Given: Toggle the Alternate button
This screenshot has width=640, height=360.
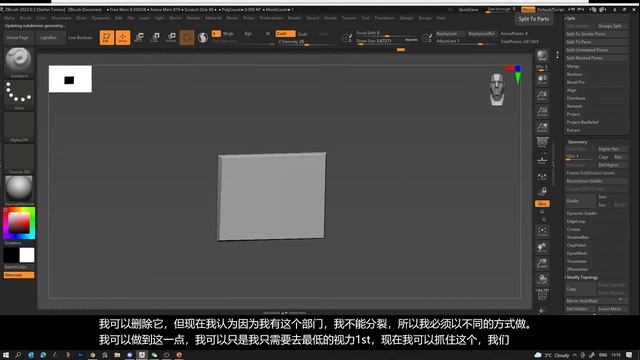Looking at the screenshot, I should pyautogui.click(x=19, y=275).
